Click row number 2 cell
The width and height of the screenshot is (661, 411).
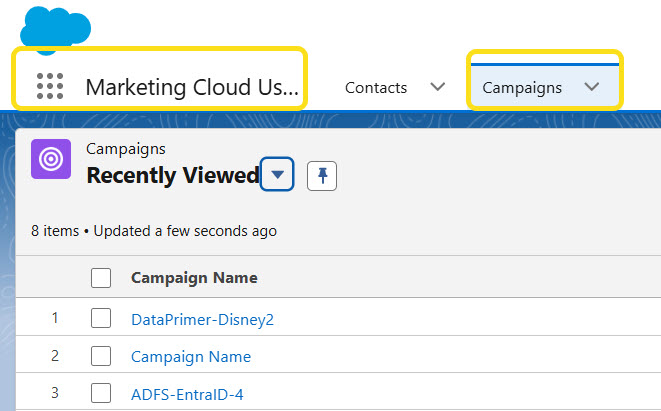(x=55, y=356)
